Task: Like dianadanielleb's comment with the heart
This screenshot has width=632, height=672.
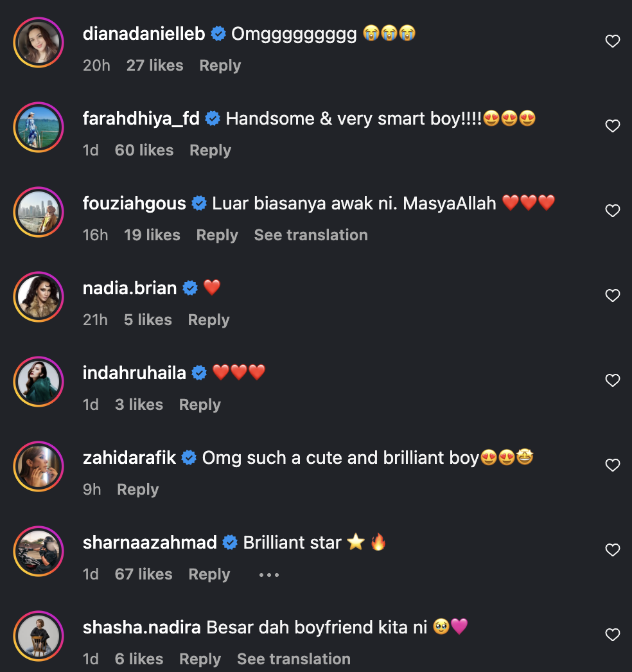Action: (613, 42)
